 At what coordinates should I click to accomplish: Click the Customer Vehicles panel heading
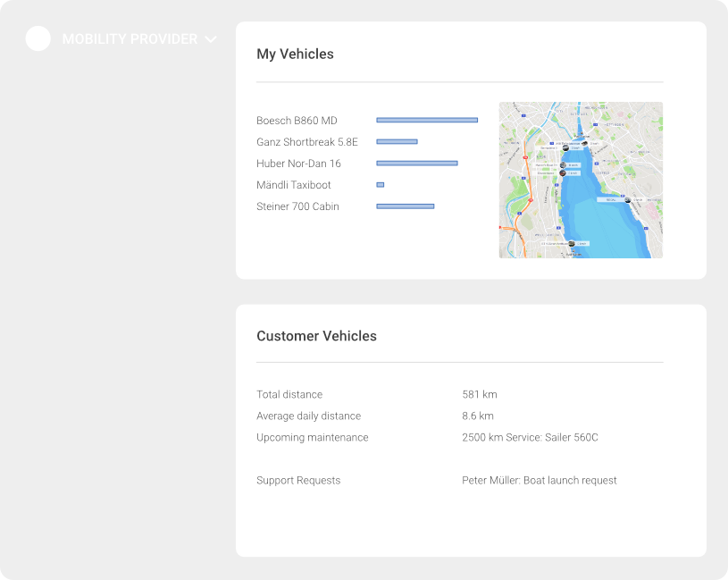coord(316,337)
